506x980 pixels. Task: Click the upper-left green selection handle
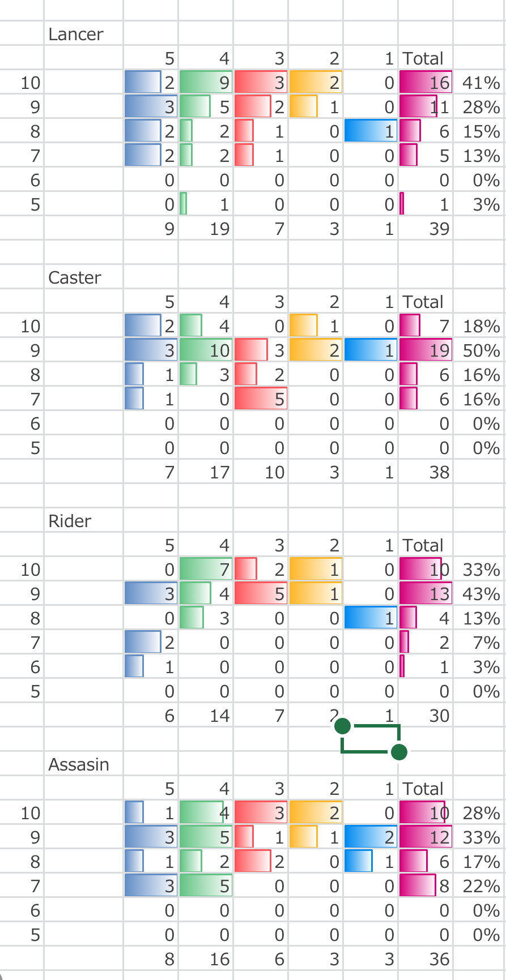pyautogui.click(x=342, y=726)
